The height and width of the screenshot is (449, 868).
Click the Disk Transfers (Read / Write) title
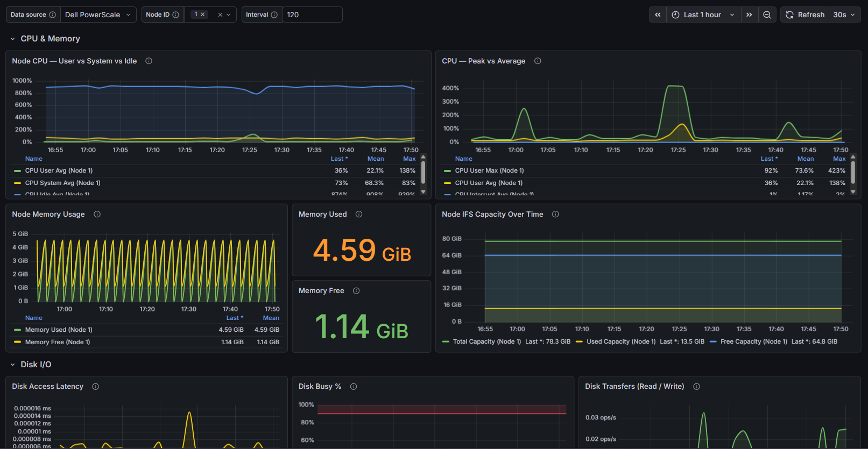pos(634,386)
